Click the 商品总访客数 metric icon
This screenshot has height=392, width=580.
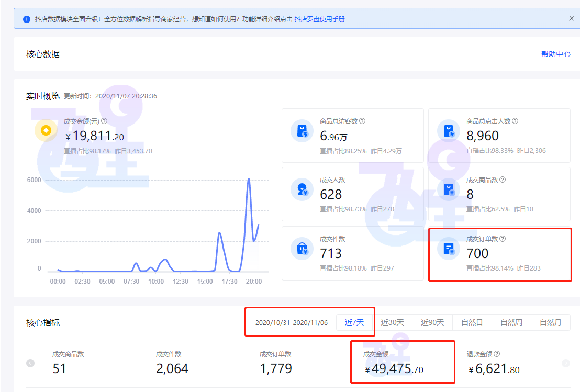[x=302, y=131]
